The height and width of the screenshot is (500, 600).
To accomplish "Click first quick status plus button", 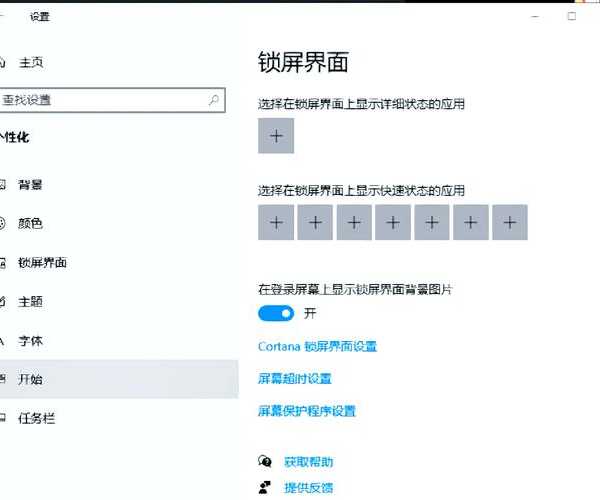I will pos(276,223).
